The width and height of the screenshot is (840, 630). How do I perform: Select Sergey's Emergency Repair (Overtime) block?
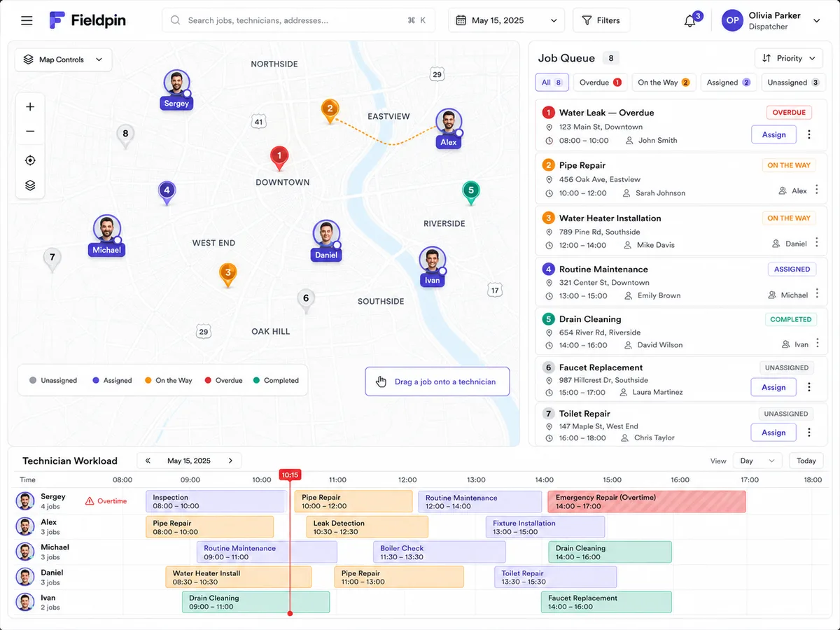point(647,501)
